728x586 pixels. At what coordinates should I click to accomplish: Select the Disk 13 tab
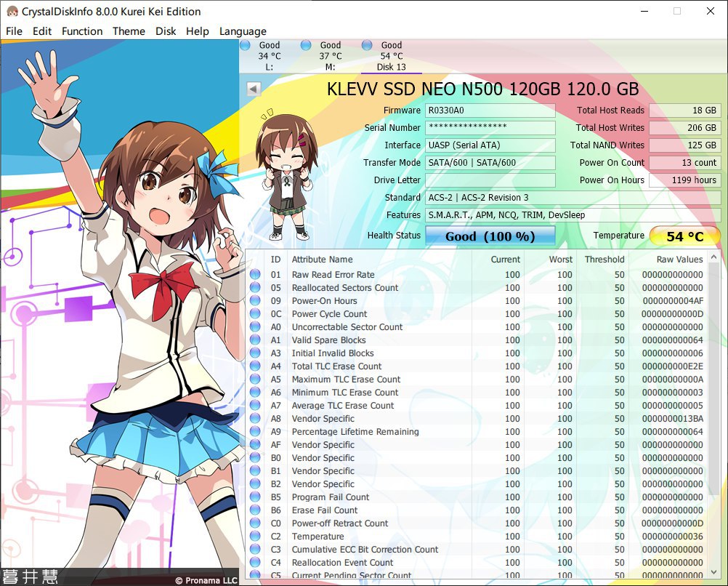point(391,56)
